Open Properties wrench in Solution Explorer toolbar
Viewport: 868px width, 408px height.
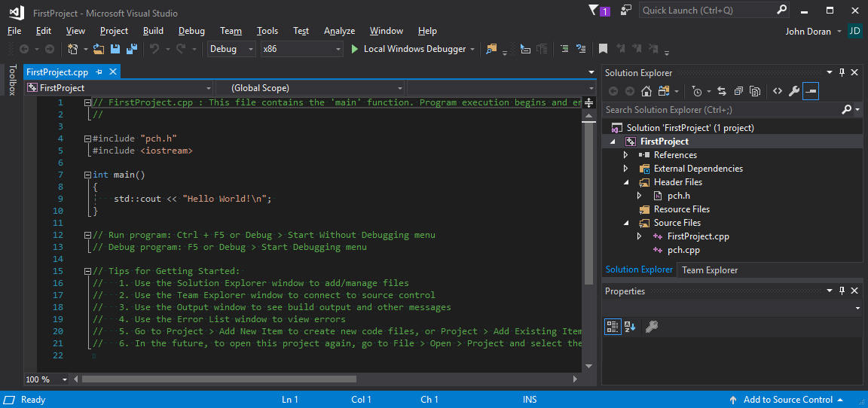tap(794, 91)
